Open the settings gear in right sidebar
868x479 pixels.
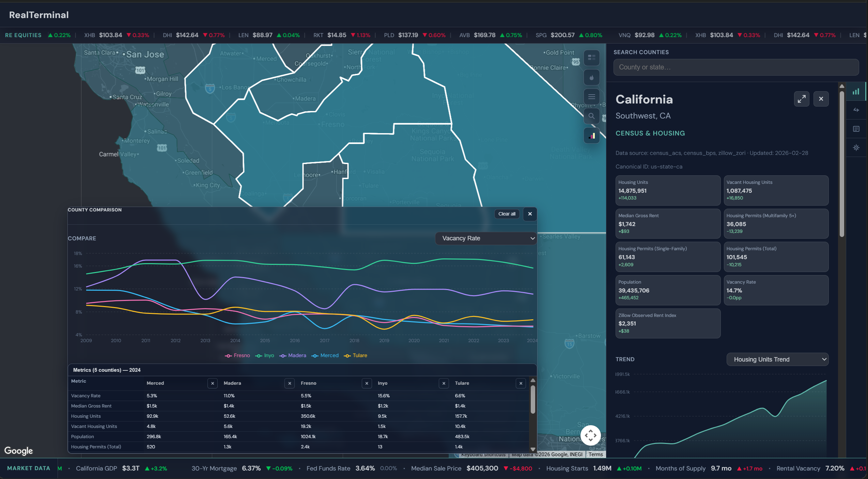856,148
